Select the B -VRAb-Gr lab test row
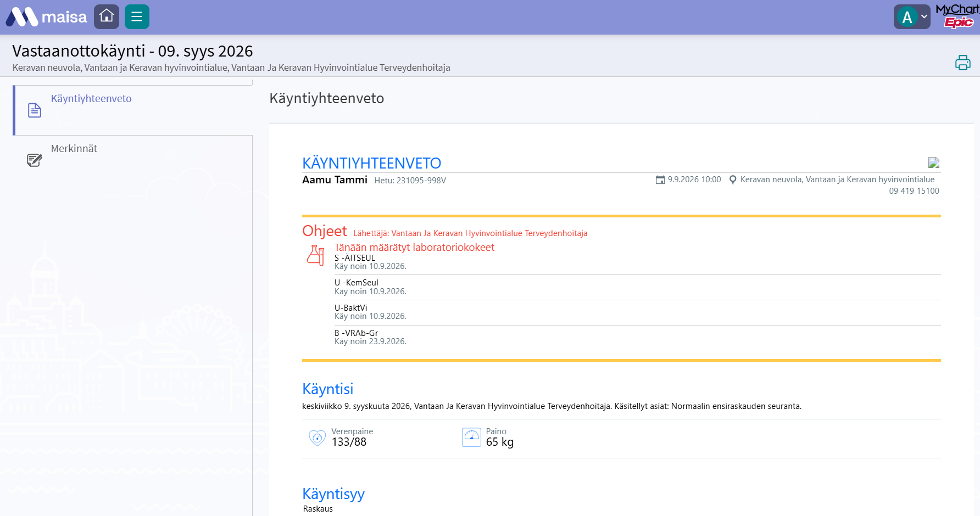Image resolution: width=980 pixels, height=516 pixels. click(637, 337)
